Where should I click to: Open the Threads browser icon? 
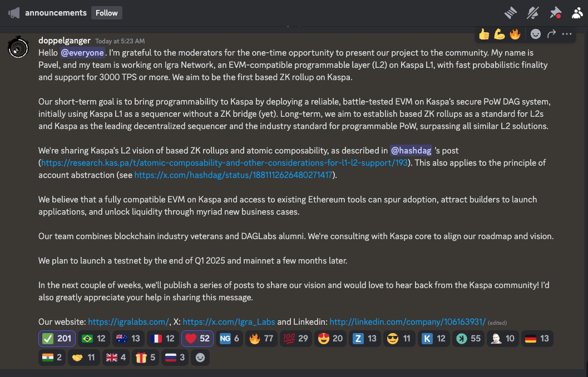tap(510, 12)
